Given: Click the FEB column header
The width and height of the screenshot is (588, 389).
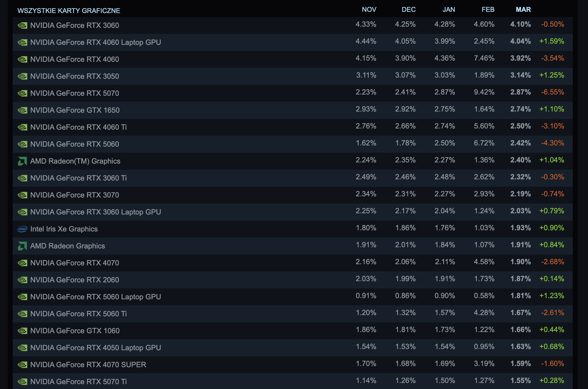Looking at the screenshot, I should point(488,10).
